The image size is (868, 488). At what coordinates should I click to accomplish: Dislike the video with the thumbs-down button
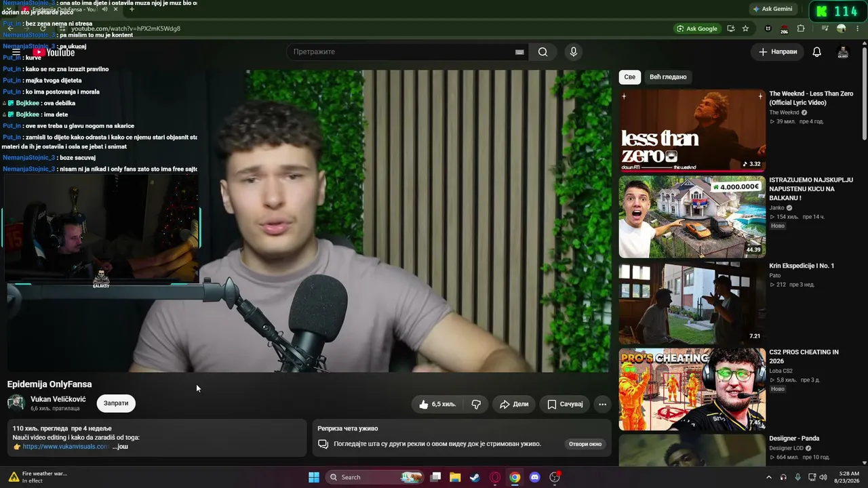click(476, 404)
